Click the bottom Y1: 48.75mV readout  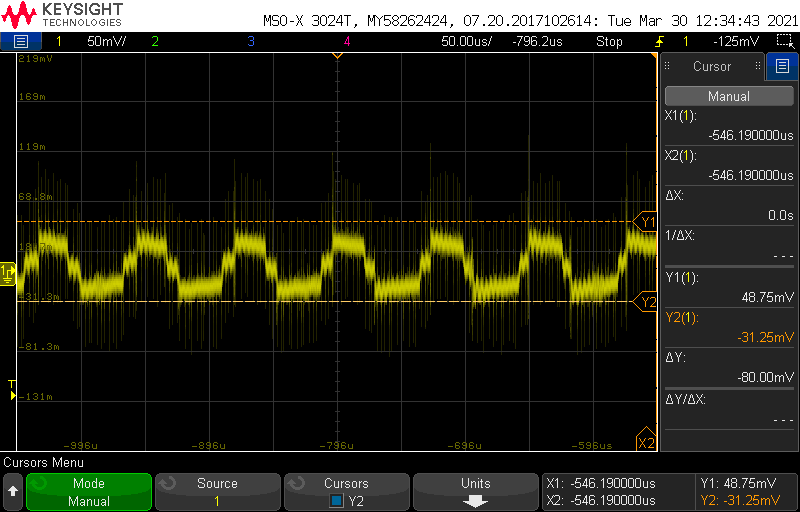tap(738, 483)
